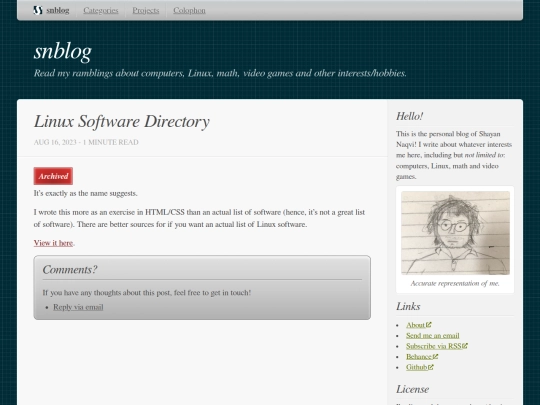The image size is (540, 405).
Task: Click the red Archived badge
Action: tap(53, 176)
